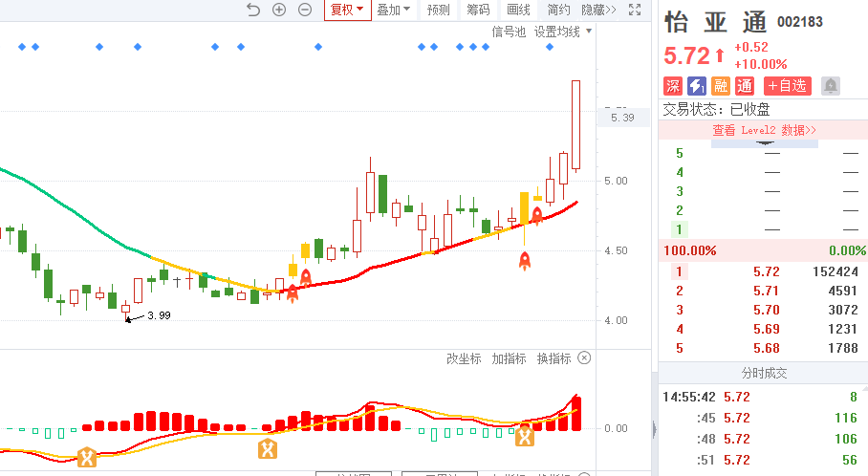
Task: Click the middle orange MACD cross signal icon
Action: [x=268, y=449]
